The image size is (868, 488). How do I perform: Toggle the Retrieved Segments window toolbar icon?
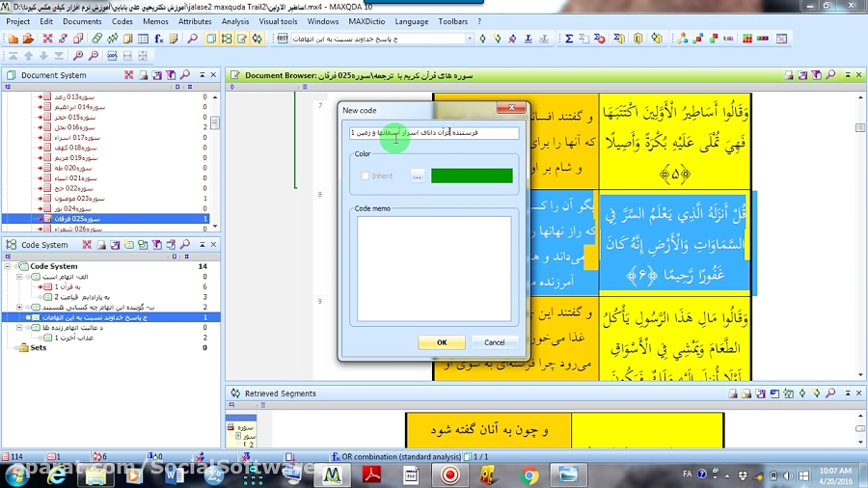tap(258, 39)
